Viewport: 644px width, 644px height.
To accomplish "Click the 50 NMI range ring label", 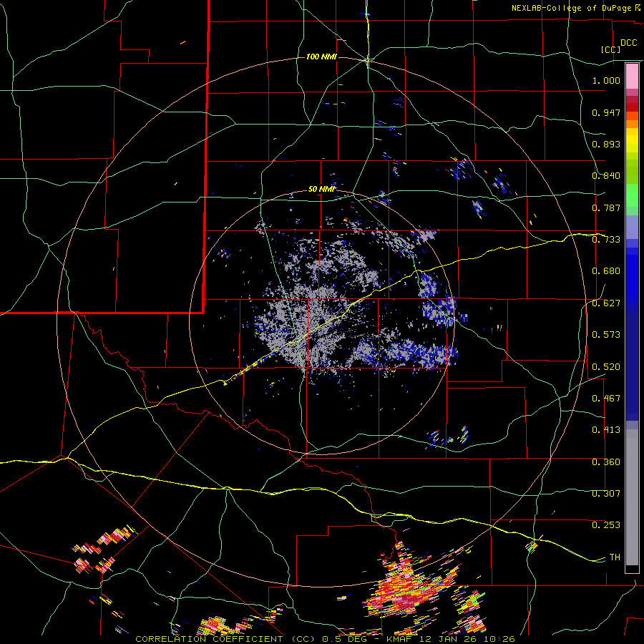I will point(321,190).
